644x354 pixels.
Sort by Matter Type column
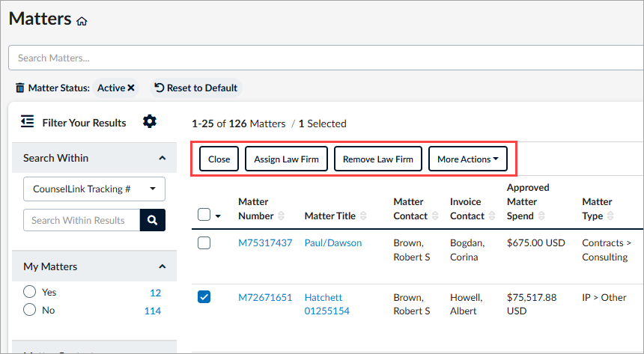click(x=610, y=216)
